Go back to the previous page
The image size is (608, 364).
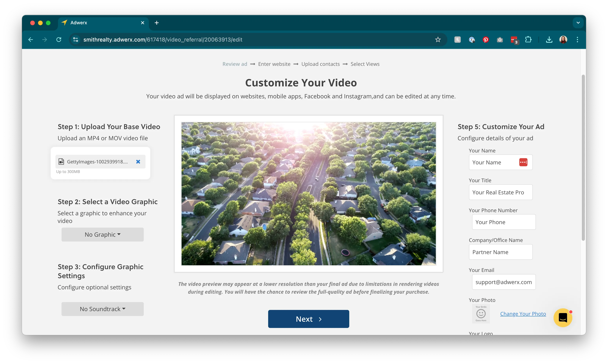coord(31,40)
